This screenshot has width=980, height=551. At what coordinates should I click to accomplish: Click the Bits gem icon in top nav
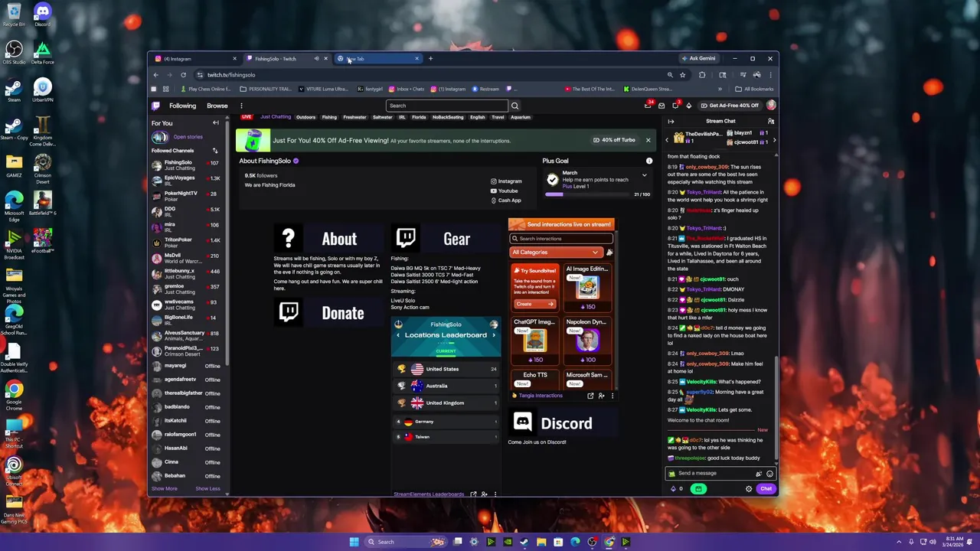point(688,106)
